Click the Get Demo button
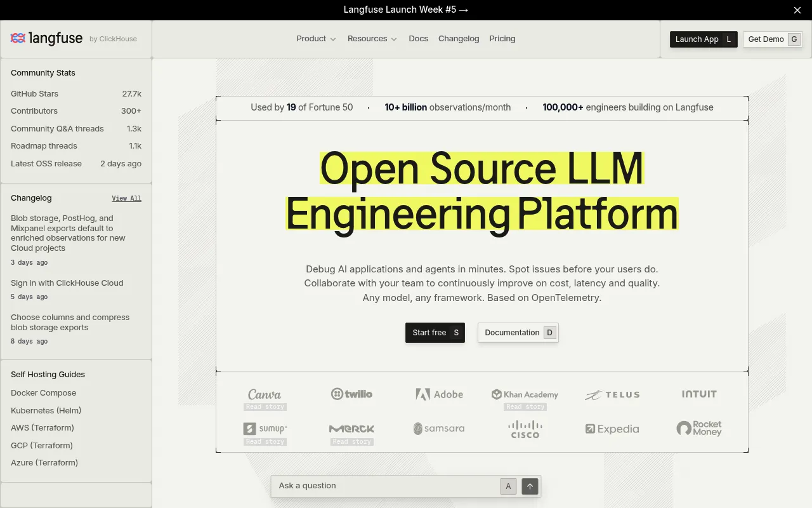 coord(773,39)
